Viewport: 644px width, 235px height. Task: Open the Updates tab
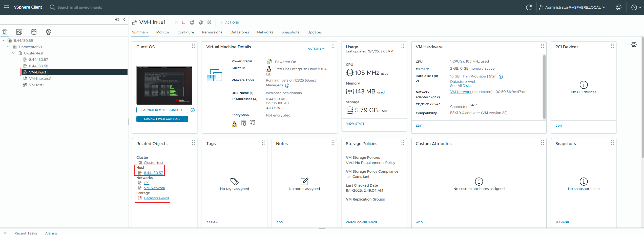pos(315,32)
